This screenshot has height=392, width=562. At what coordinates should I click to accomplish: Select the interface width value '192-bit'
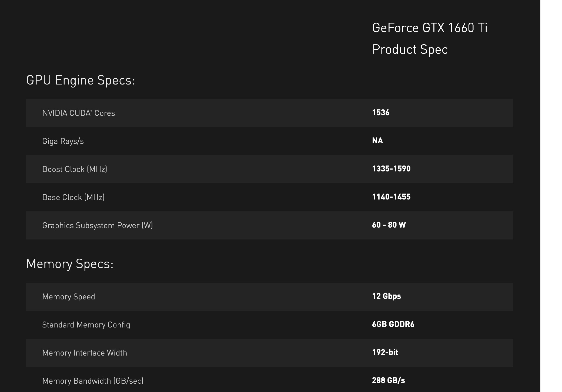point(385,352)
